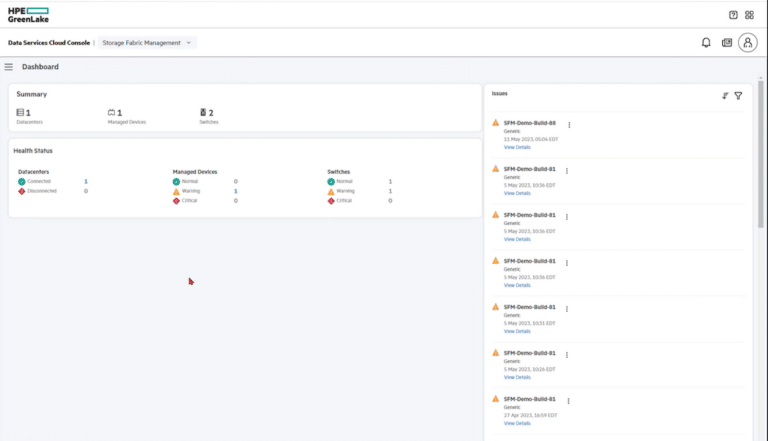Viewport: 768px width, 441px height.
Task: Filter the Issues list
Action: click(x=738, y=96)
